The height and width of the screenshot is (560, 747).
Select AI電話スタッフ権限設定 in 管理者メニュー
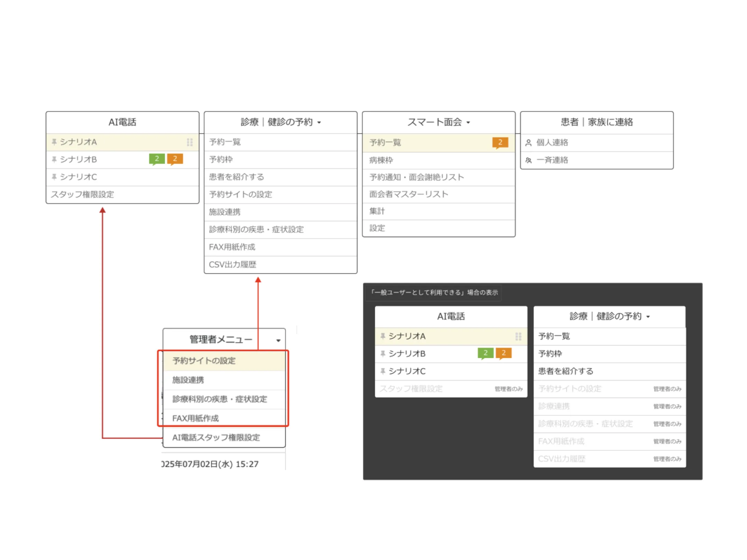pos(216,438)
